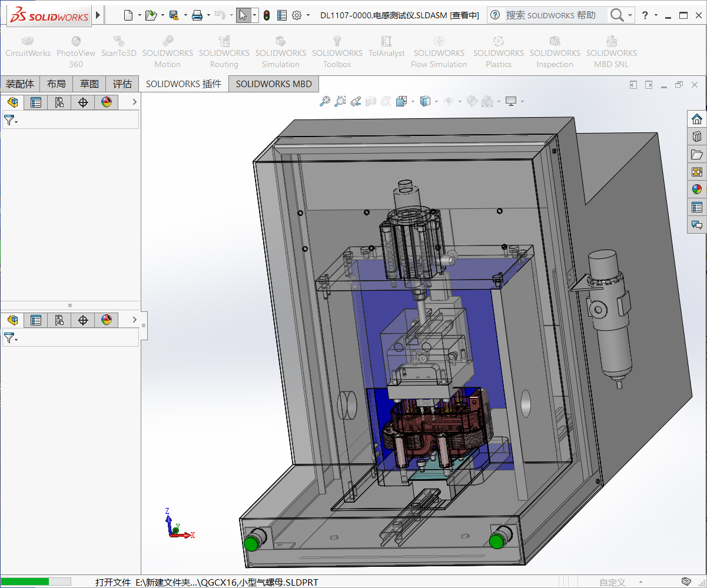Switch to the 评估 tab
707x588 pixels.
pos(122,84)
